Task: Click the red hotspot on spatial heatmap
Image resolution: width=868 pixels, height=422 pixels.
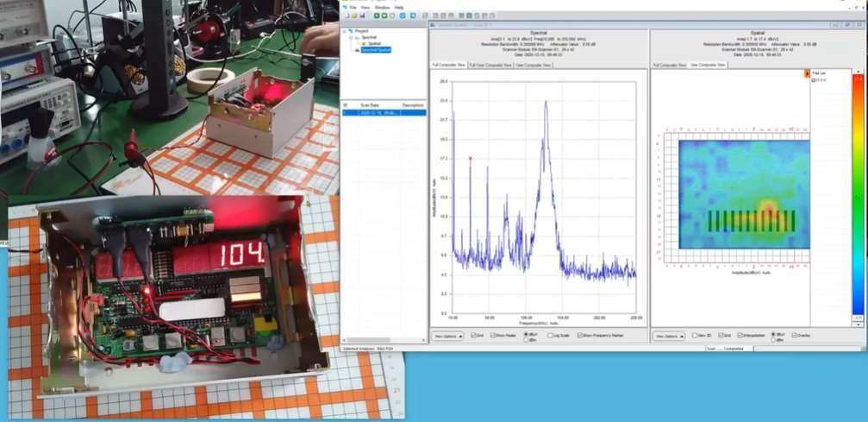Action: click(768, 209)
